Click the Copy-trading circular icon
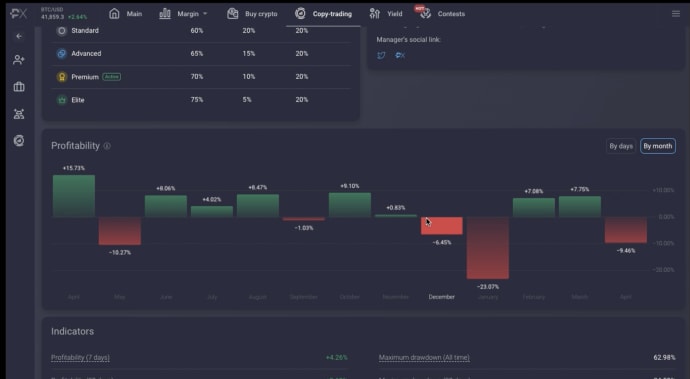The width and height of the screenshot is (690, 379). tap(300, 14)
